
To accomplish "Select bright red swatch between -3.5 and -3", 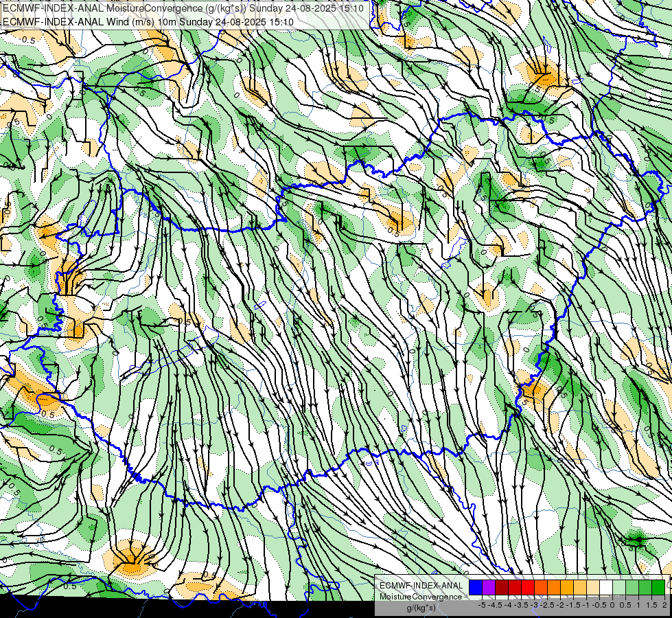I will click(x=528, y=588).
